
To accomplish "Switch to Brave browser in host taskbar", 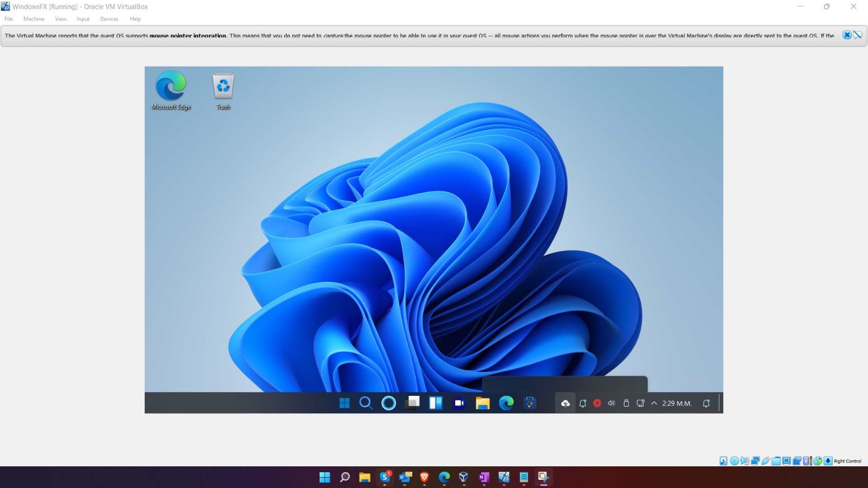I will click(x=425, y=477).
